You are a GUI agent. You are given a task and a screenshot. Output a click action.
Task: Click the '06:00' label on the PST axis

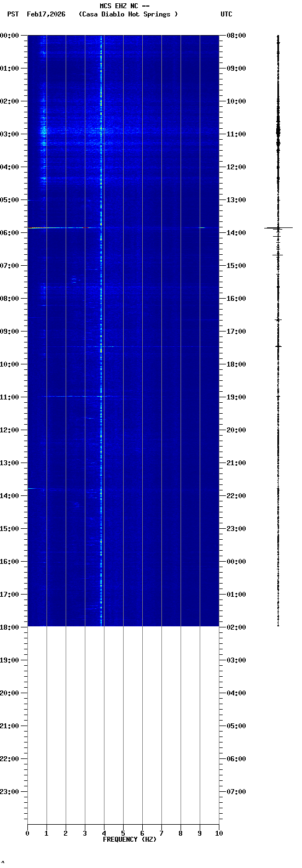tap(10, 232)
